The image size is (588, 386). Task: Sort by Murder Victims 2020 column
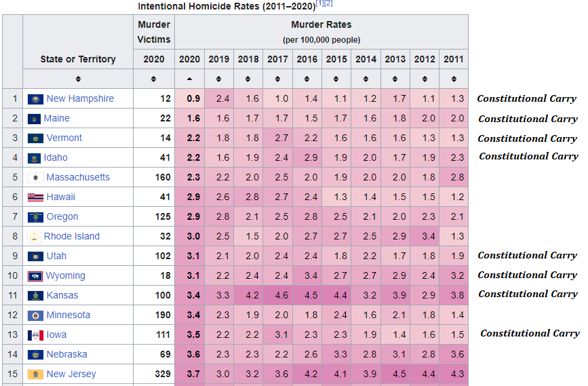coord(154,79)
